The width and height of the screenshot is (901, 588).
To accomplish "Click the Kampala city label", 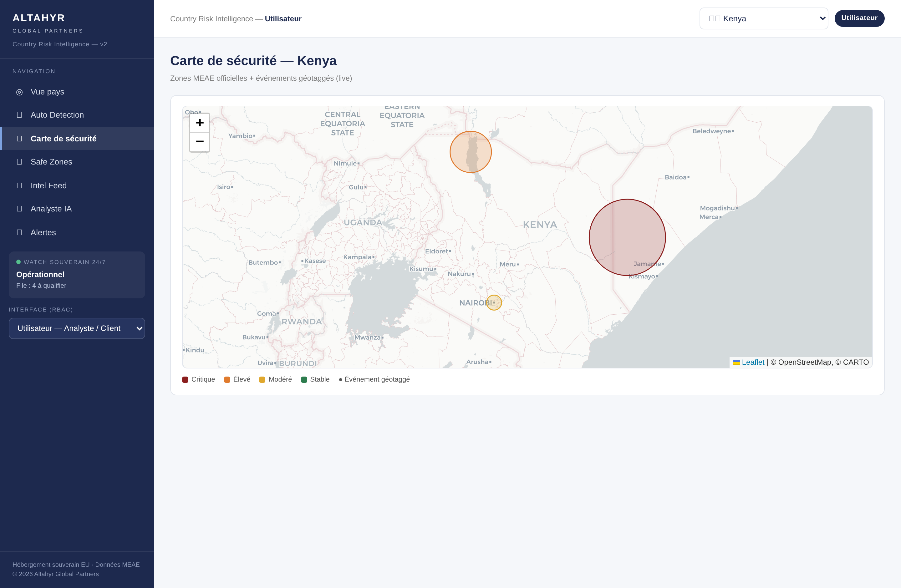I will point(357,257).
